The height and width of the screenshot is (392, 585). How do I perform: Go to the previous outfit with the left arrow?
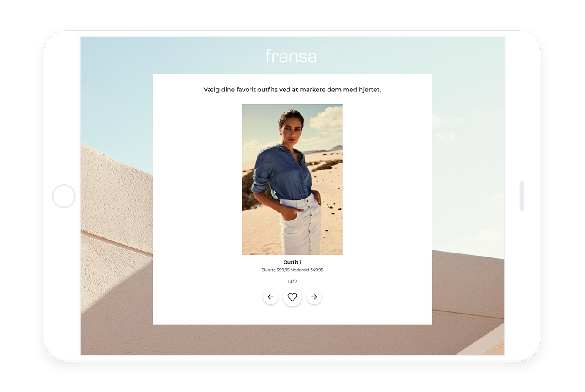click(x=271, y=297)
